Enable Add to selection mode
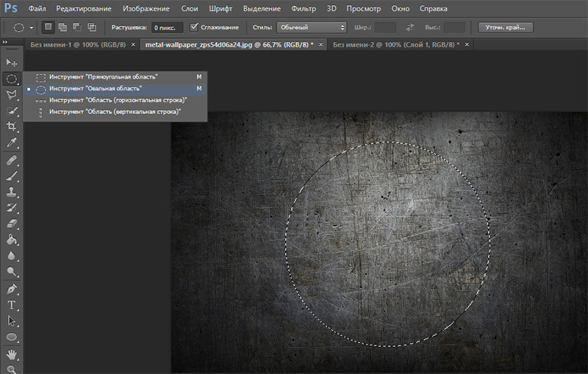Screen dimensions: 588x374 pyautogui.click(x=62, y=27)
